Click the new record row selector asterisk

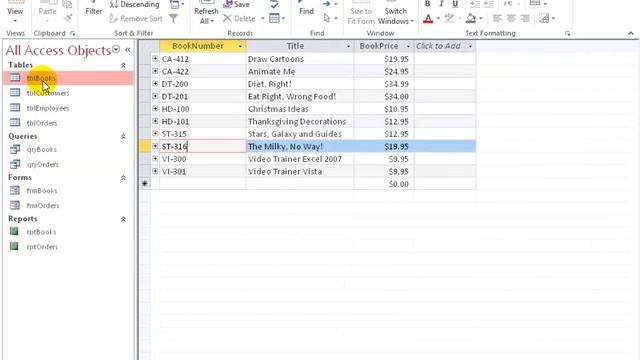point(144,184)
